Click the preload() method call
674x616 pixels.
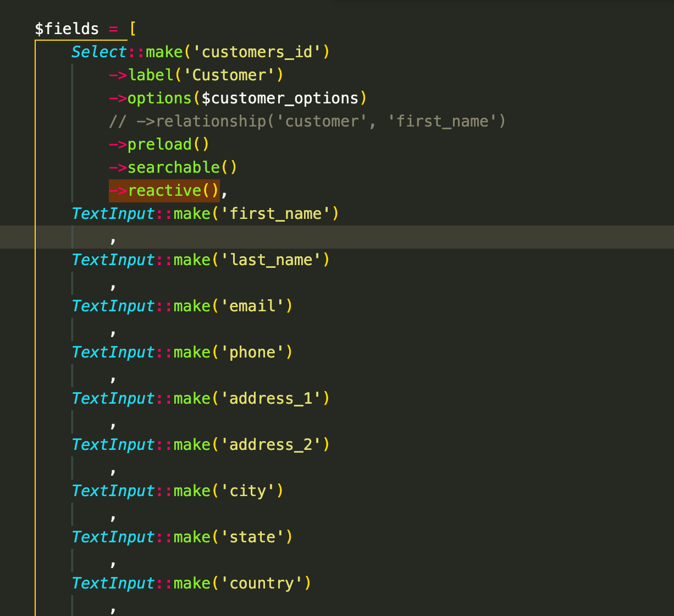click(159, 144)
